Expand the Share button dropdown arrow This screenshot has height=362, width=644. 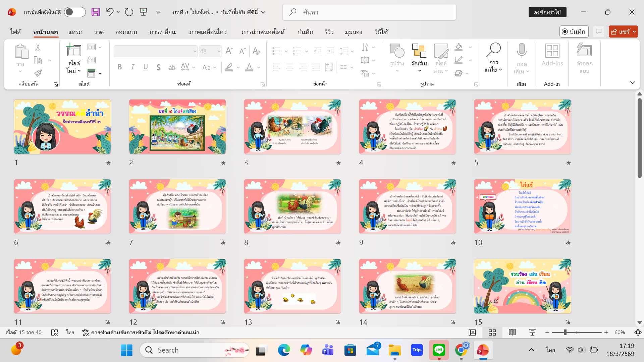[634, 32]
